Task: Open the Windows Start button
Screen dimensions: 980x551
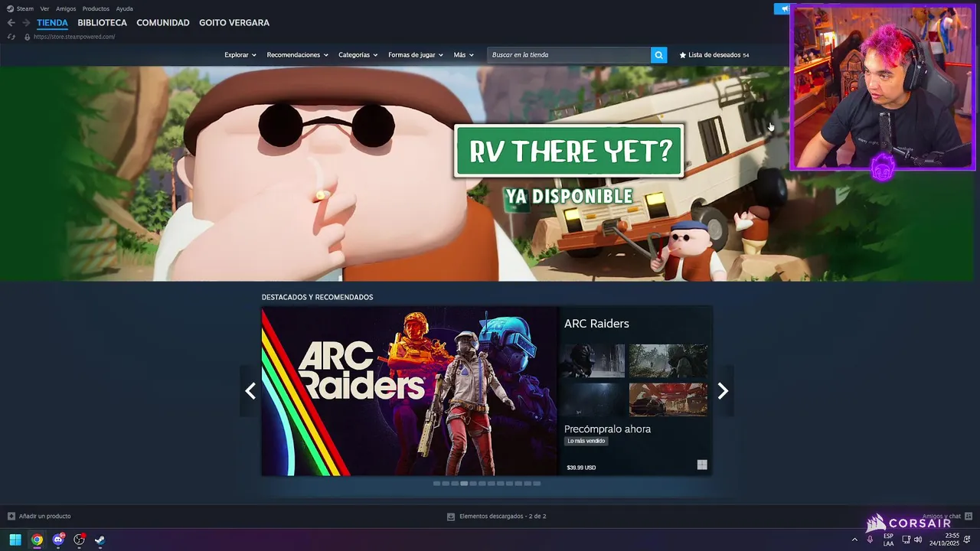Action: click(15, 540)
